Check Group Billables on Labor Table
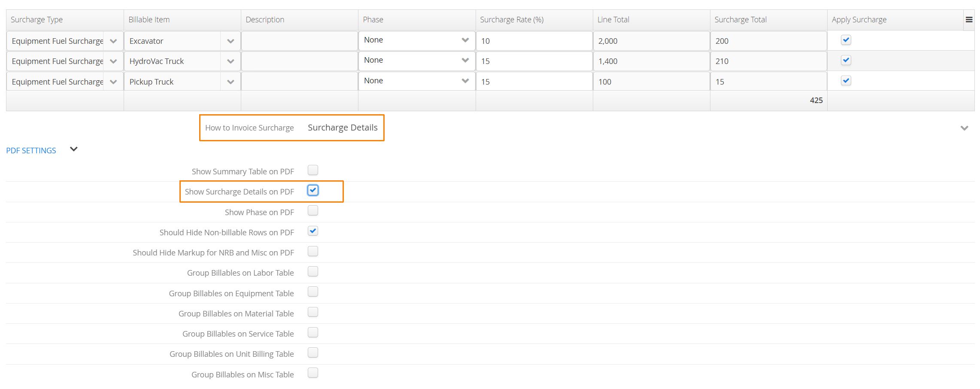 tap(313, 271)
